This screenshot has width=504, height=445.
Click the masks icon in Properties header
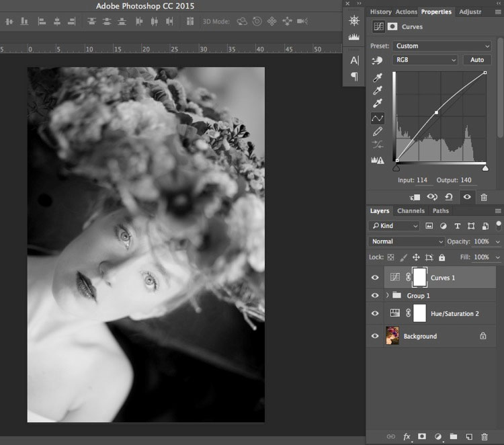[392, 26]
